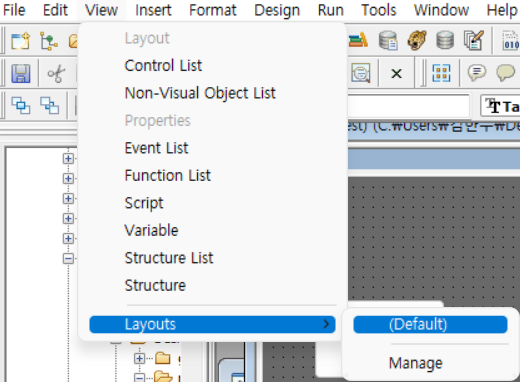This screenshot has width=520, height=382.
Task: Select Event List menu entry
Action: (212, 148)
